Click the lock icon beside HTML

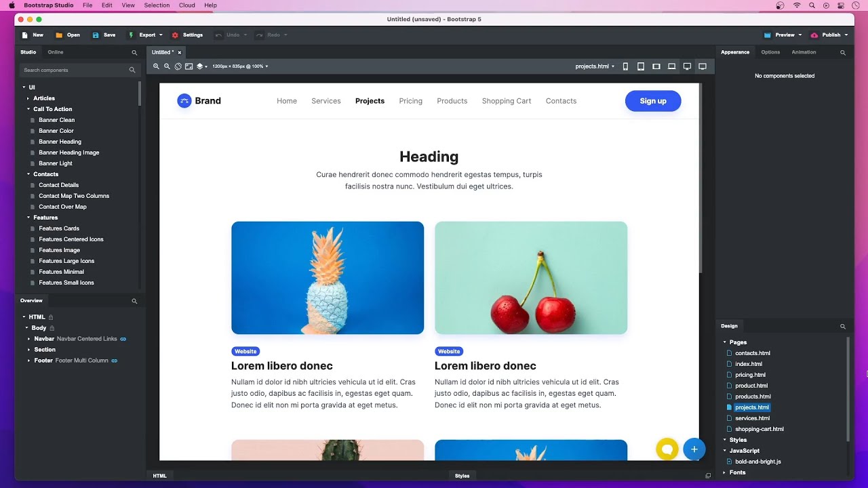[x=51, y=317]
